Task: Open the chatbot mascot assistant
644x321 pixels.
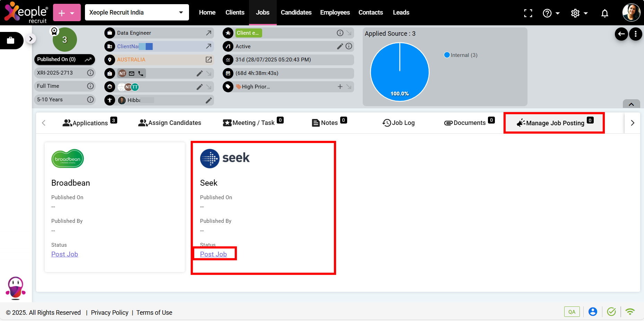Action: pos(16,288)
